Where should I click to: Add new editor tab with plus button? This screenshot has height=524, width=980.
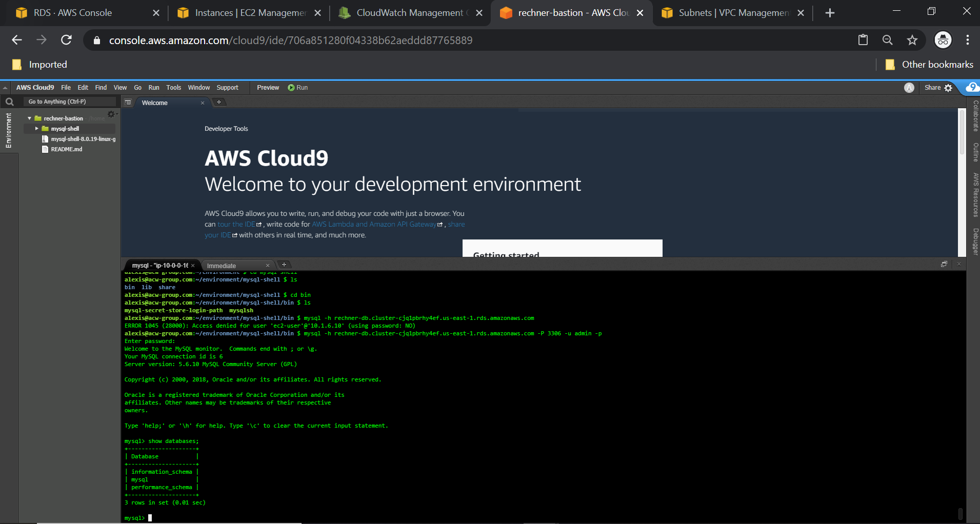coord(219,102)
